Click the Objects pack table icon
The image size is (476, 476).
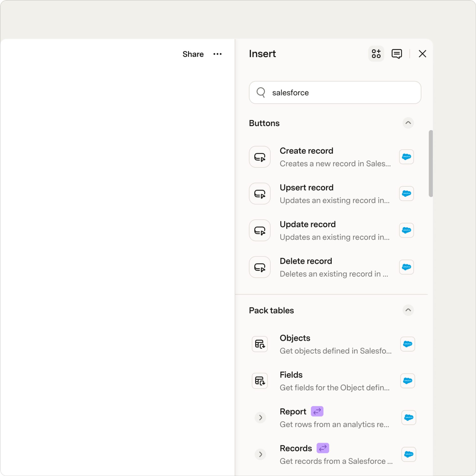[260, 344]
